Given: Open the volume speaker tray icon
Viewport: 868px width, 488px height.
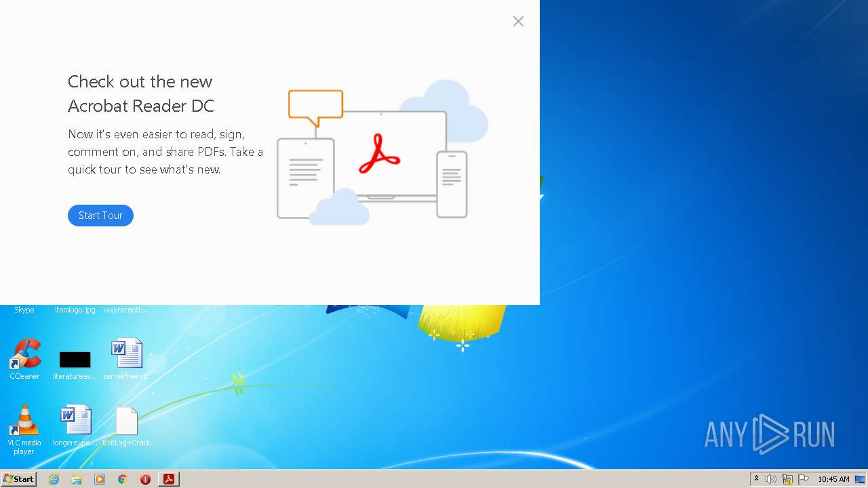Looking at the screenshot, I should [771, 479].
